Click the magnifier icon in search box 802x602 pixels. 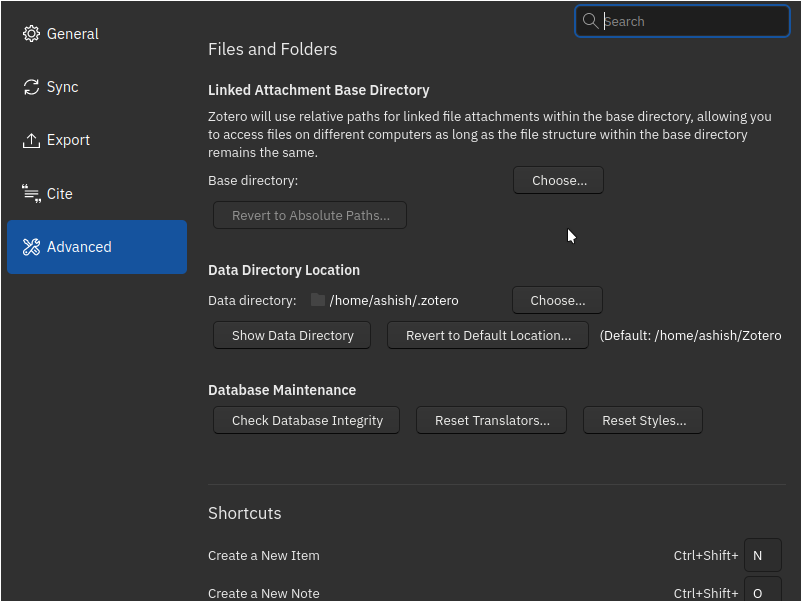[x=590, y=21]
